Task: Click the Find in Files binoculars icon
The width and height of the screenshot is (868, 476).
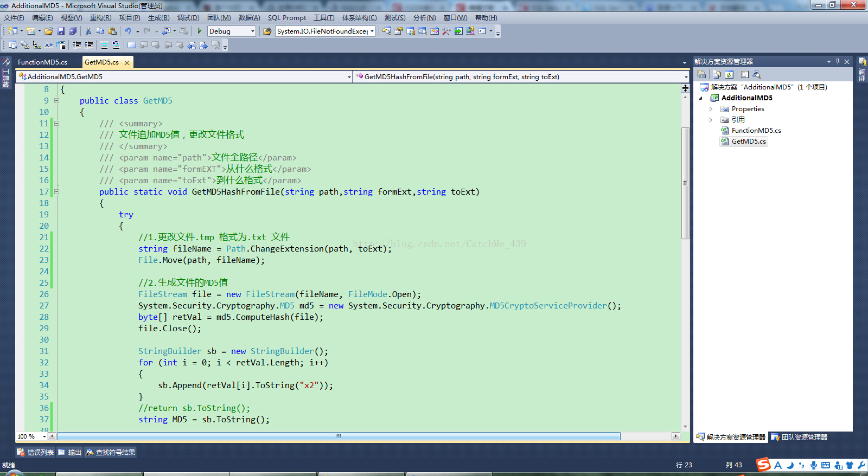Action: coord(267,31)
